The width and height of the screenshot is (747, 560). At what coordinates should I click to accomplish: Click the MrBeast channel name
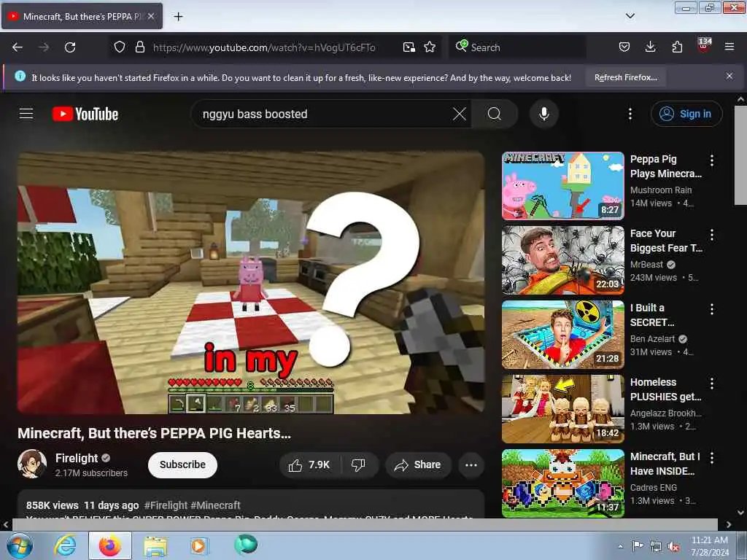coord(646,264)
